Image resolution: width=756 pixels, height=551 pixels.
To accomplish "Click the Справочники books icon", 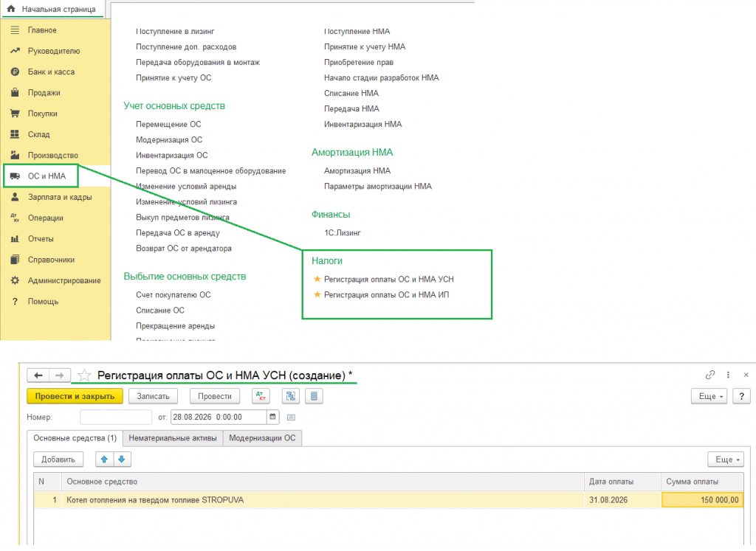I will [15, 260].
